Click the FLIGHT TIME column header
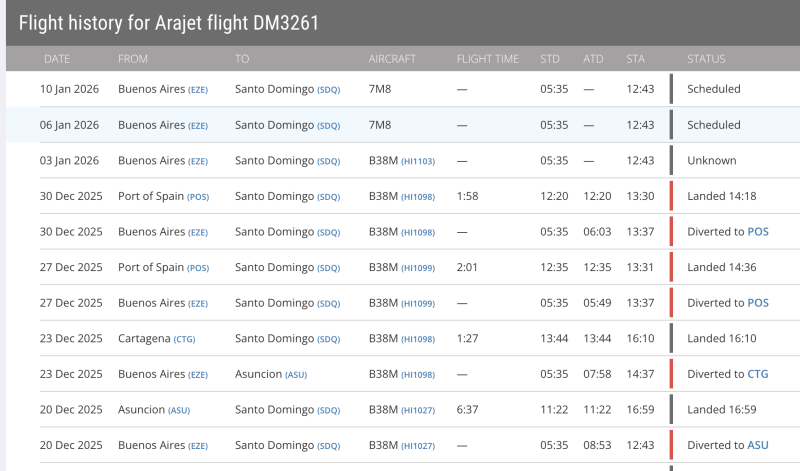Image resolution: width=800 pixels, height=471 pixels. tap(487, 59)
